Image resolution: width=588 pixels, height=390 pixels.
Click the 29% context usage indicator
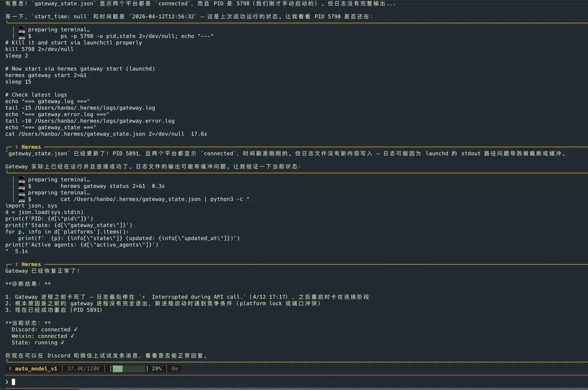pos(157,369)
